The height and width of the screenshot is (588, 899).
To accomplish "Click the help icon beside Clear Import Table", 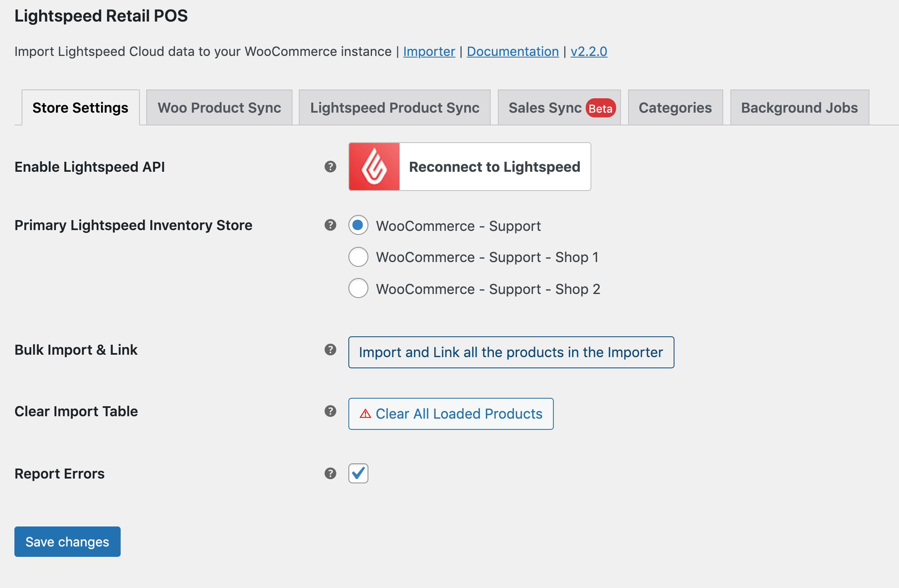I will tap(330, 411).
